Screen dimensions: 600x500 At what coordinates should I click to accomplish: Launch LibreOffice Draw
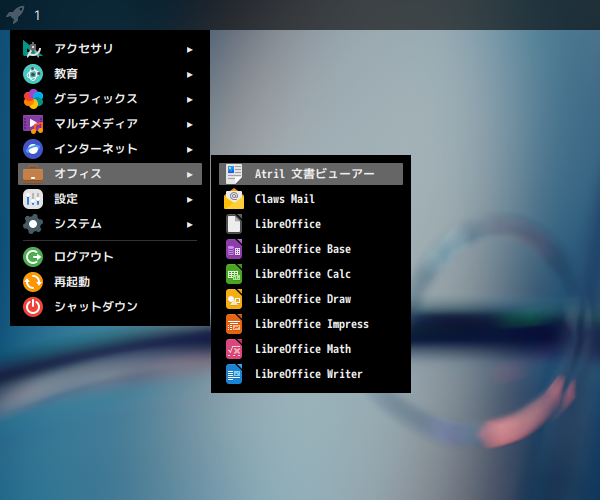pos(311,299)
